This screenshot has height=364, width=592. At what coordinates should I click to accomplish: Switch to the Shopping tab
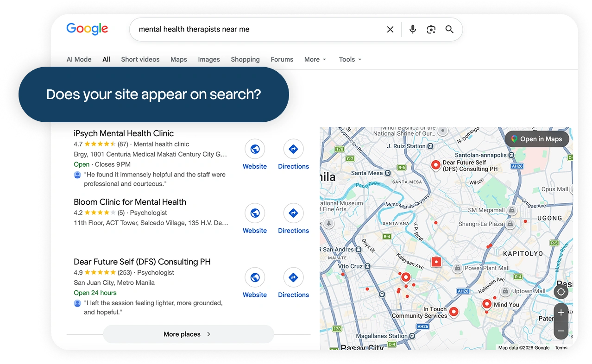point(245,59)
